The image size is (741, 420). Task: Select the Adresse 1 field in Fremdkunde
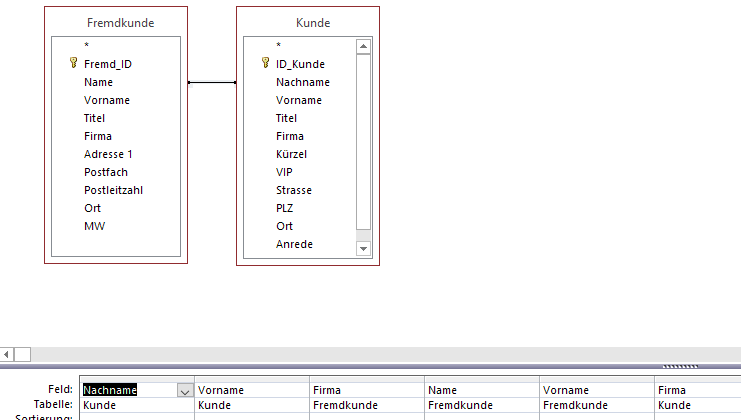pyautogui.click(x=108, y=154)
